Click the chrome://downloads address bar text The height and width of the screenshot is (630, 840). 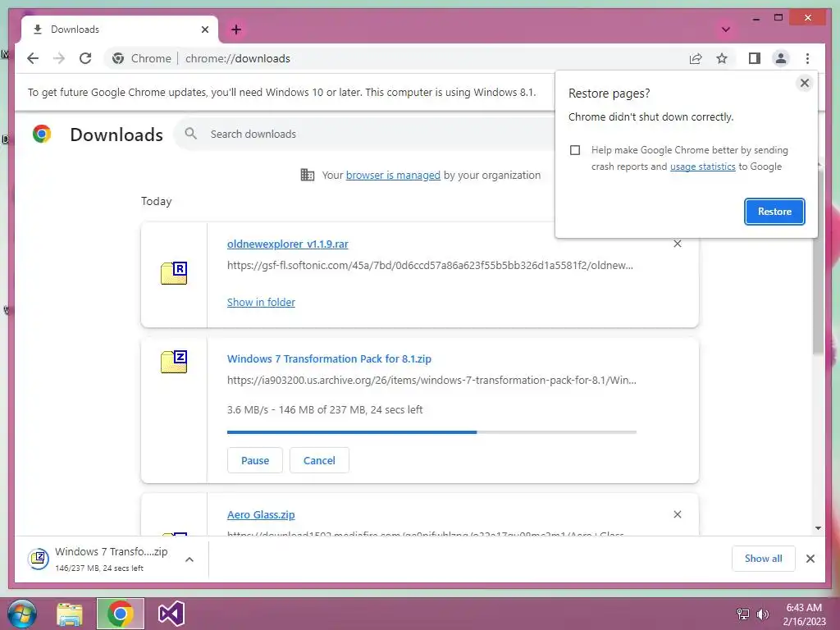[x=237, y=58]
